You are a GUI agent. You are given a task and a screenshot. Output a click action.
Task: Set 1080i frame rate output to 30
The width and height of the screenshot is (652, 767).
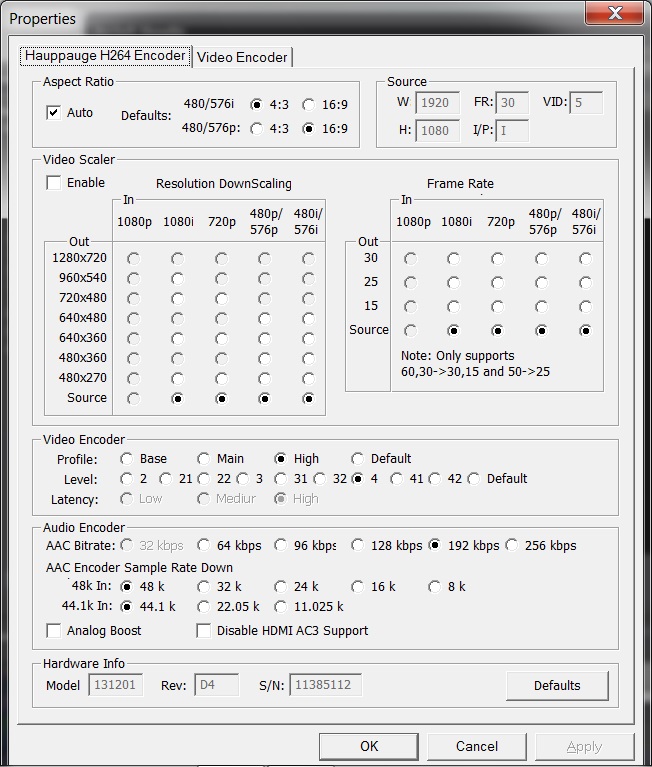[454, 258]
